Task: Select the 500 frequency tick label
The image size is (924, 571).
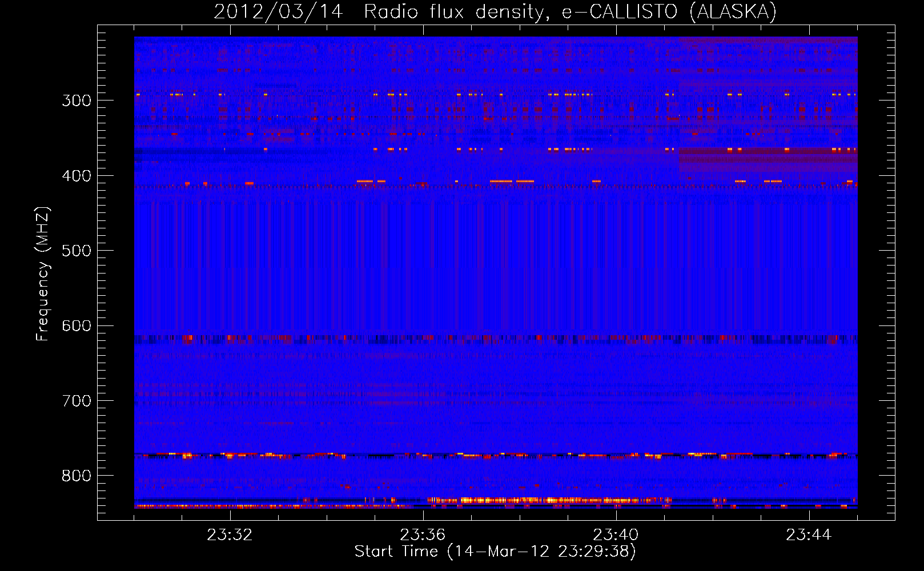Action: point(77,251)
